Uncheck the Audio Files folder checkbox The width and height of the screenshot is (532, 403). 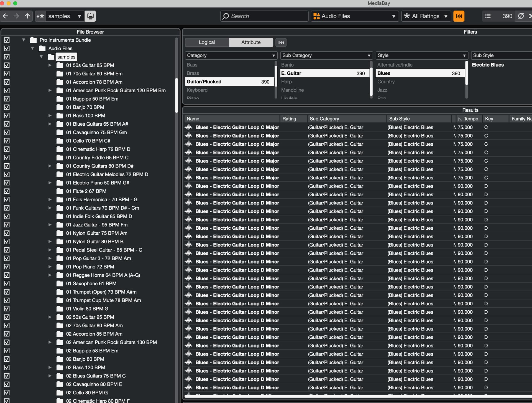[7, 48]
